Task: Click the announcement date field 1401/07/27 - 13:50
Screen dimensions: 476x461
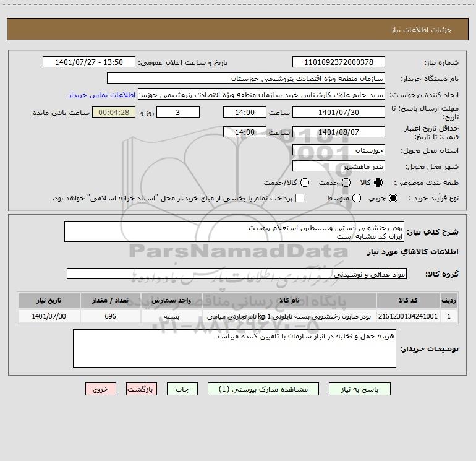Action: coord(89,62)
